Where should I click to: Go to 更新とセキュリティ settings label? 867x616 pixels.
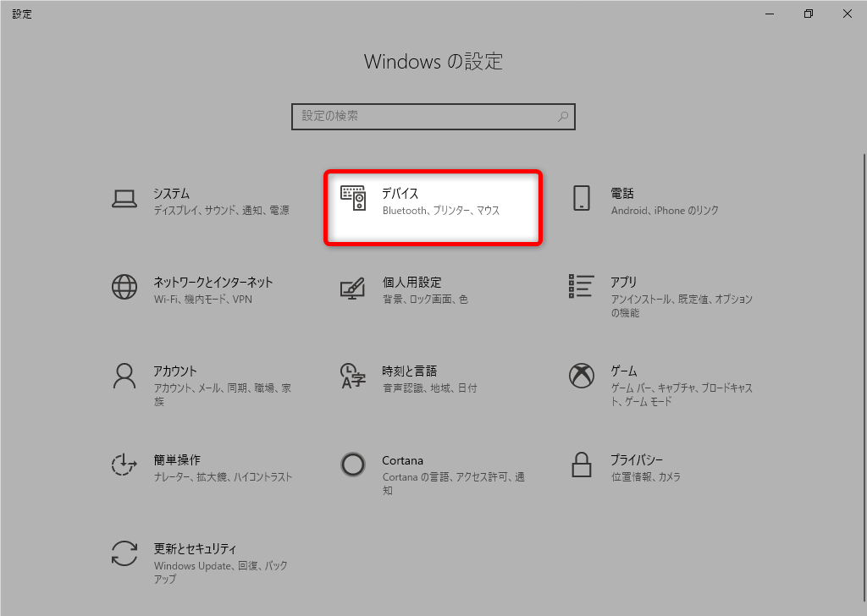pos(195,549)
